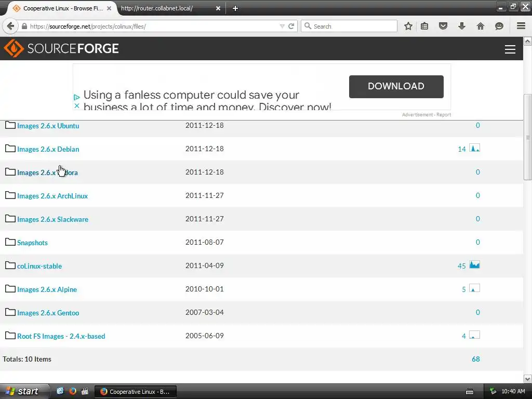Click the taskbar clock showing 10:40 AM

[x=513, y=391]
